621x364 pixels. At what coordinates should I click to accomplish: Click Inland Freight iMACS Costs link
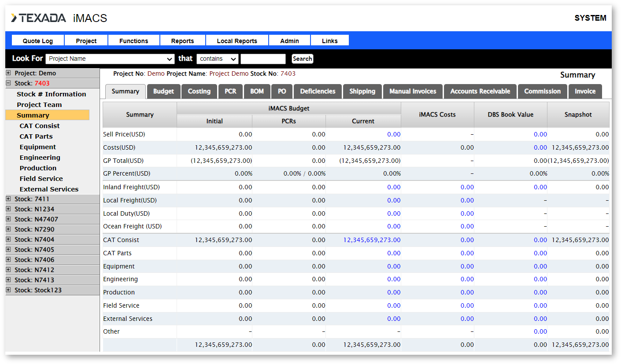(467, 187)
